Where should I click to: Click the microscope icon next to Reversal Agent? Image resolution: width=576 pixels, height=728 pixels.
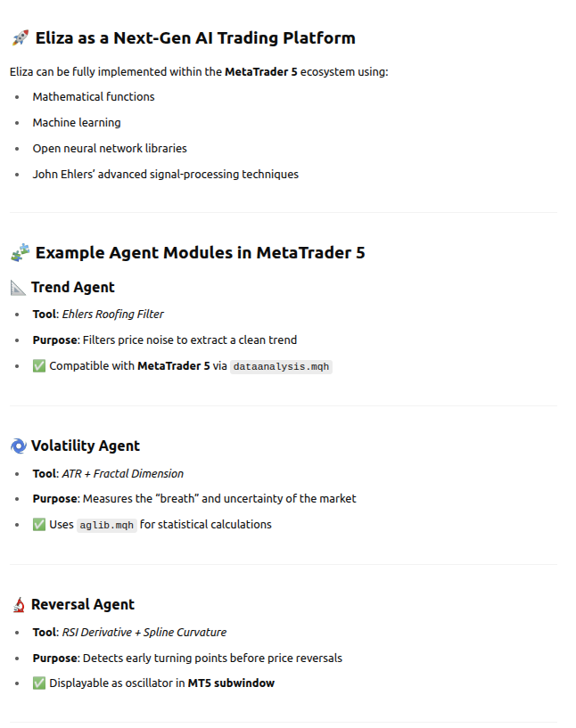point(18,605)
